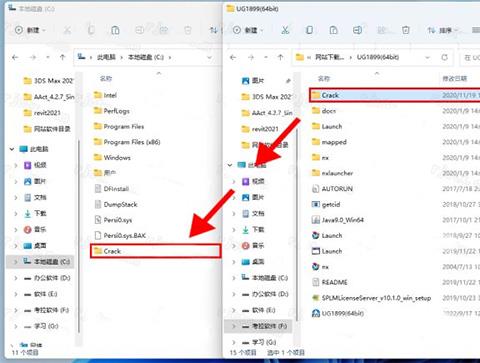Refresh the UG1899 window folder view
The width and height of the screenshot is (480, 363).
click(x=445, y=57)
